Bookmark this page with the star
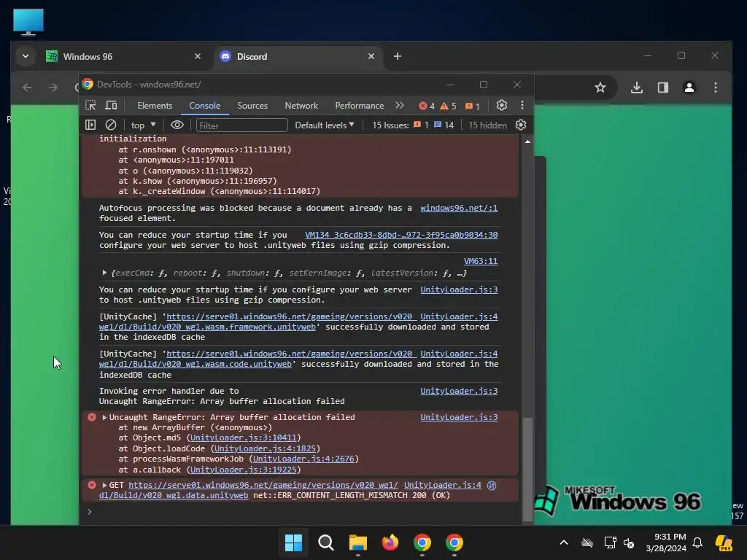The height and width of the screenshot is (560, 747). [600, 87]
